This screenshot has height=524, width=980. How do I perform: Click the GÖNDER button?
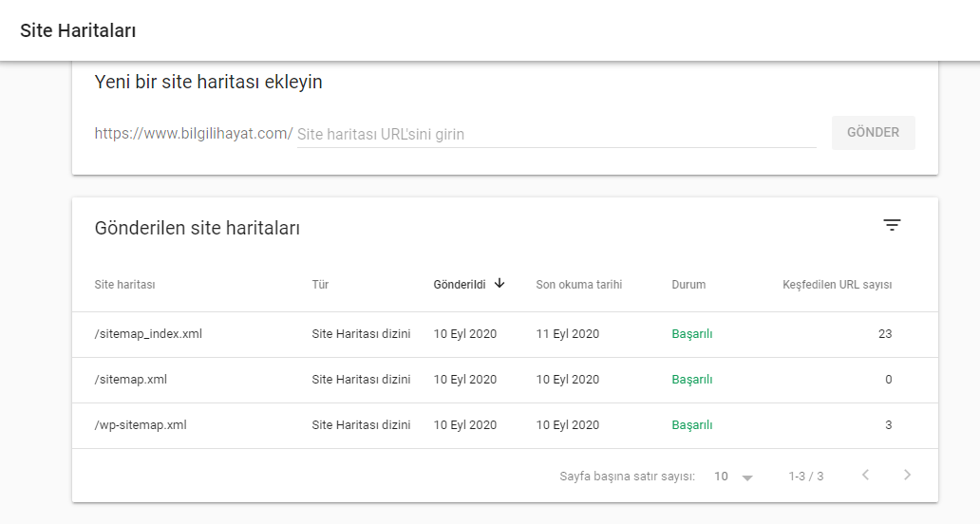point(873,132)
